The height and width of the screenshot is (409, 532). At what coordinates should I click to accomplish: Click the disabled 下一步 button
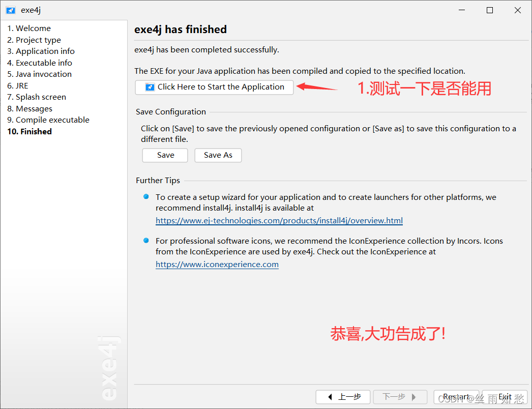[x=400, y=397]
